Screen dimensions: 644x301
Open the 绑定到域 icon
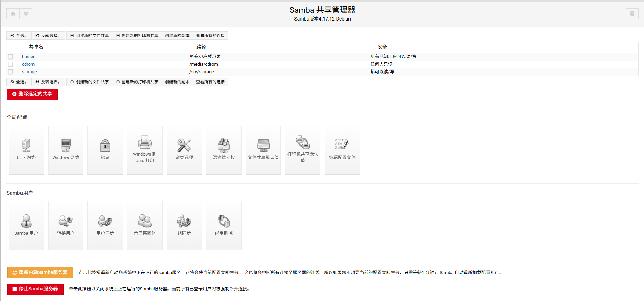(x=224, y=226)
